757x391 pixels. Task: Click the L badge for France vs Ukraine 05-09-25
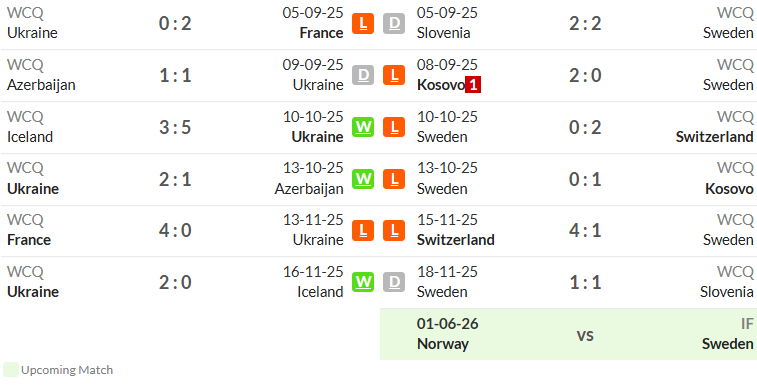[x=363, y=23]
